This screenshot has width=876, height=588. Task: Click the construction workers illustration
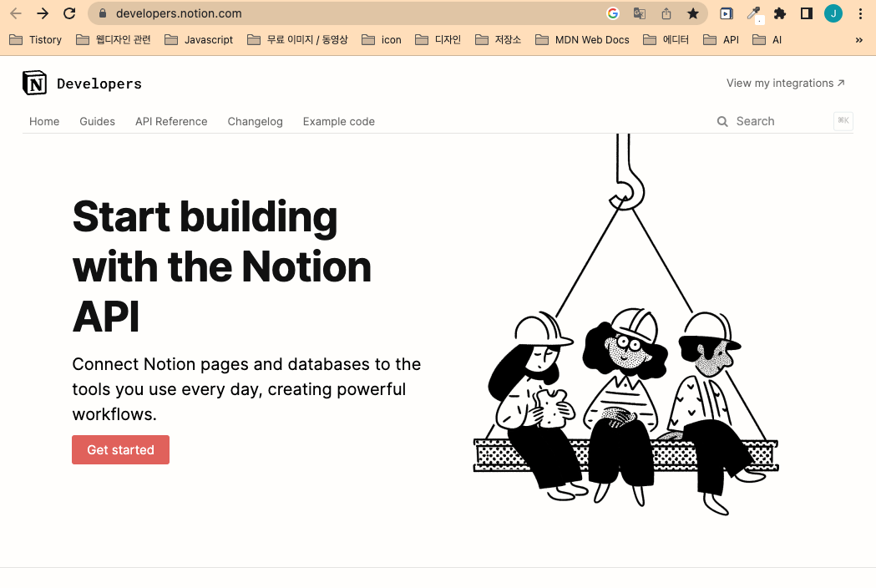coord(625,324)
